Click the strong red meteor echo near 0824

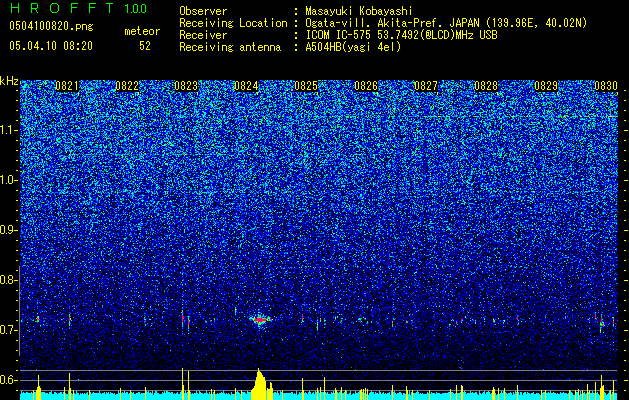click(260, 320)
